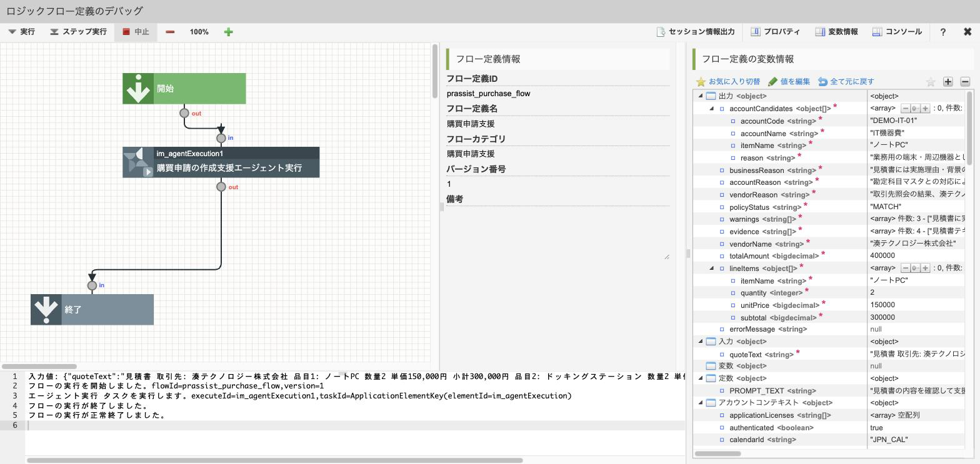This screenshot has height=464, width=980.
Task: Click the 400000 totalAmount value
Action: [x=917, y=255]
